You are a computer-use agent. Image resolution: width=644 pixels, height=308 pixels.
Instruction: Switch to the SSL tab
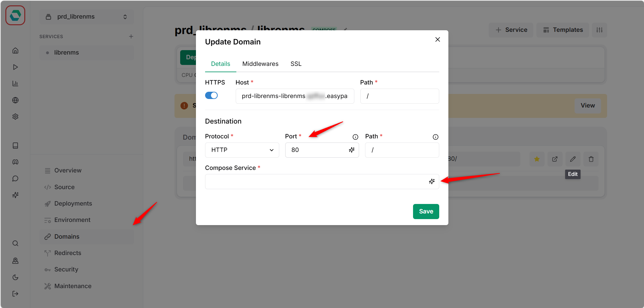pyautogui.click(x=296, y=64)
